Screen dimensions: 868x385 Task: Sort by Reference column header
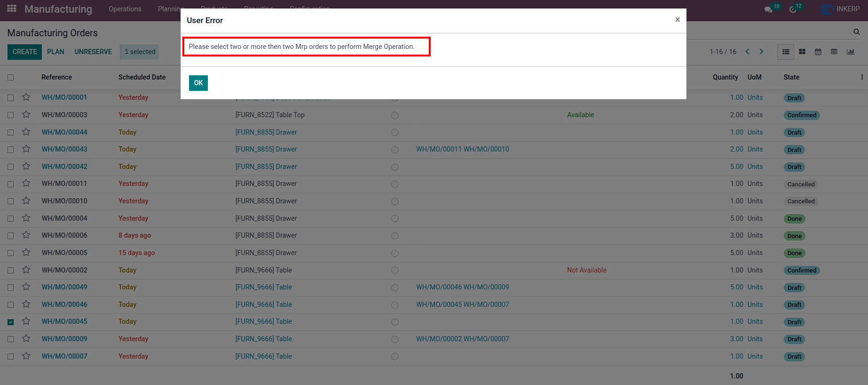pos(56,77)
